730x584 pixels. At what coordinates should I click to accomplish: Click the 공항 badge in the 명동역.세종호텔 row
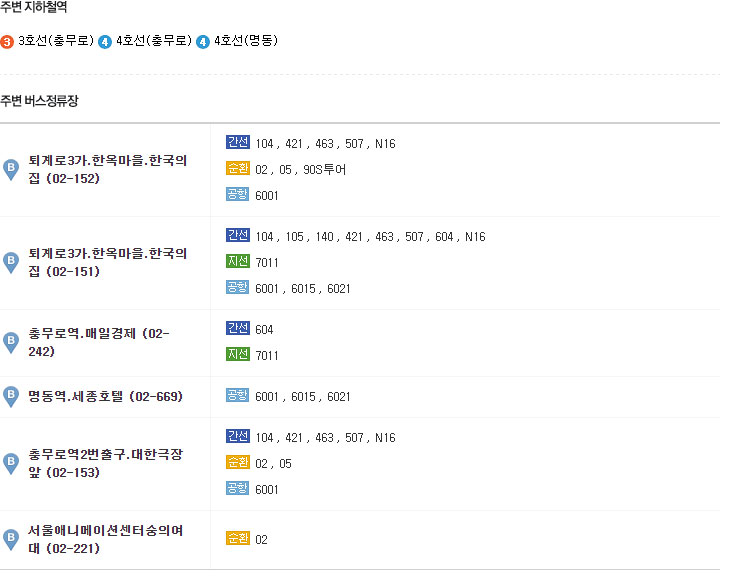click(238, 395)
